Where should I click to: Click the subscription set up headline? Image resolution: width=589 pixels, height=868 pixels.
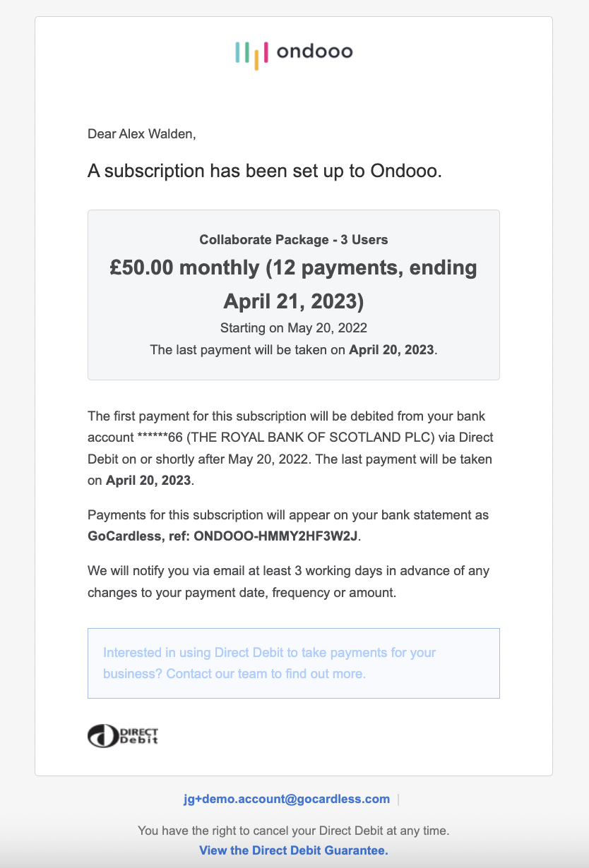264,171
